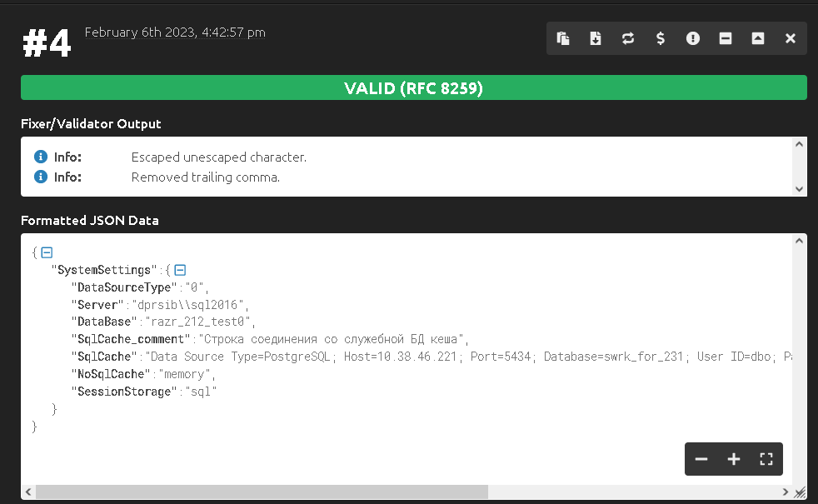Click the value "memory"
818x504 pixels.
185,374
